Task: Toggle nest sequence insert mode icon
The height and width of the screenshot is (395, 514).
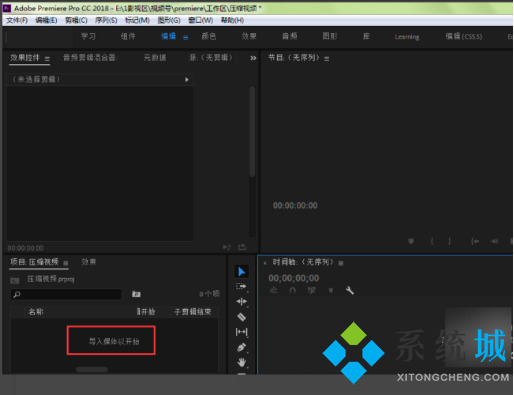Action: pos(273,291)
